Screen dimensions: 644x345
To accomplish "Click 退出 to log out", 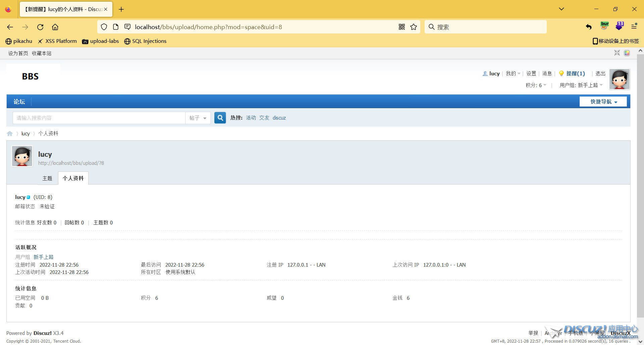I will (600, 74).
